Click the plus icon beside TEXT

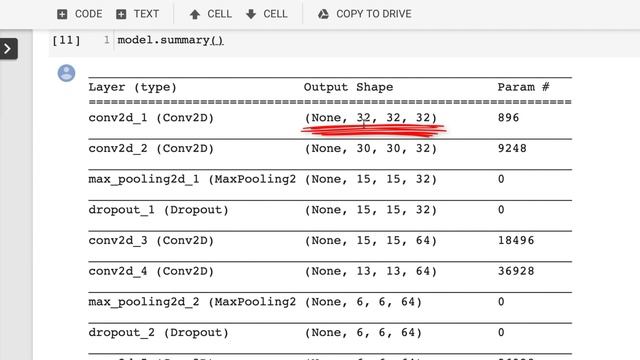click(121, 14)
